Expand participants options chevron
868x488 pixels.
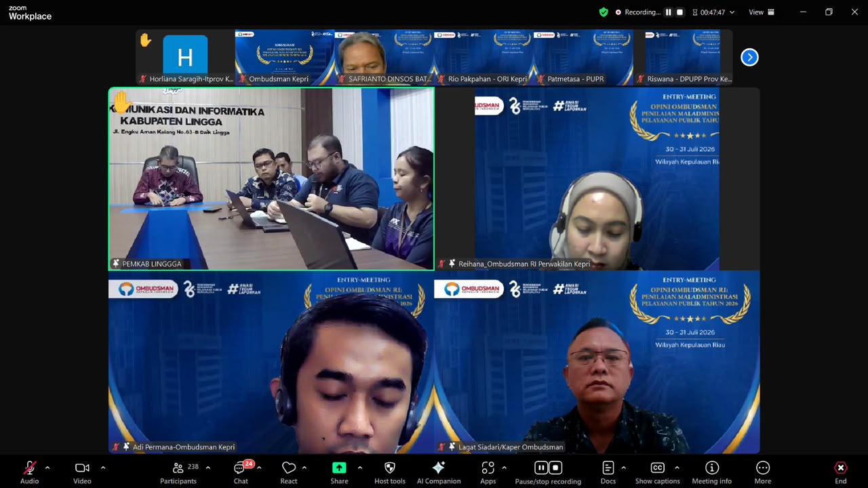pos(208,468)
